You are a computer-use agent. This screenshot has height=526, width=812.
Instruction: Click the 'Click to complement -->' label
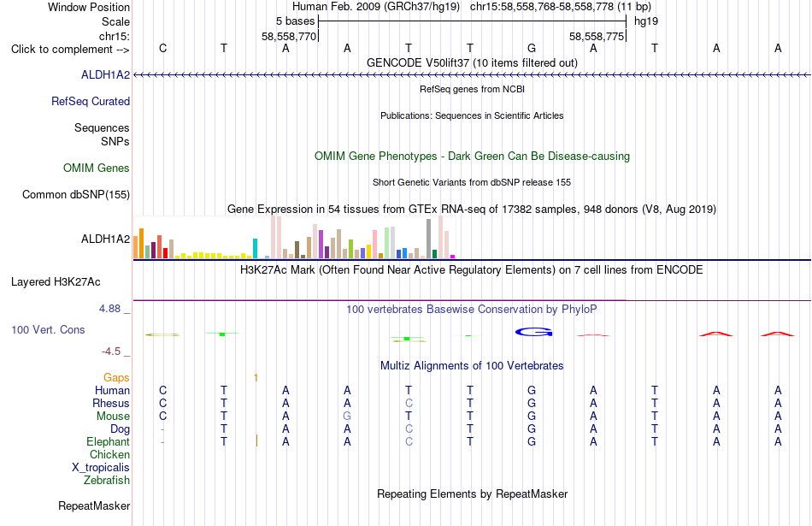click(70, 50)
